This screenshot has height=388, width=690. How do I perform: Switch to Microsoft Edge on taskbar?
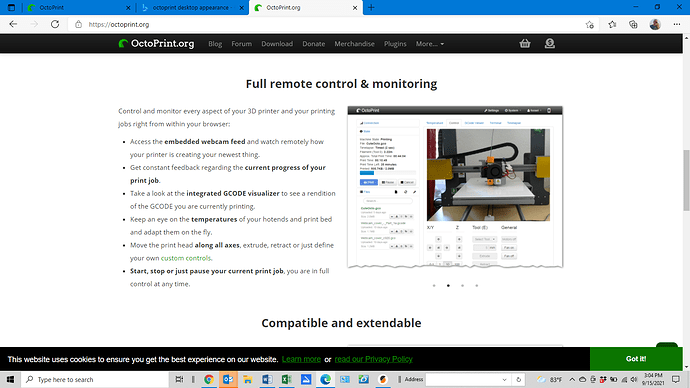[325, 379]
